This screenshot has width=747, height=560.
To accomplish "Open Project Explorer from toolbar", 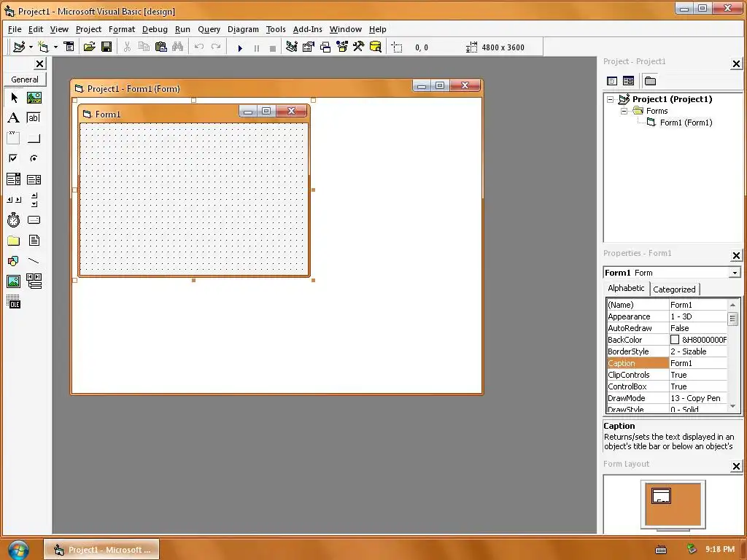I will point(292,47).
